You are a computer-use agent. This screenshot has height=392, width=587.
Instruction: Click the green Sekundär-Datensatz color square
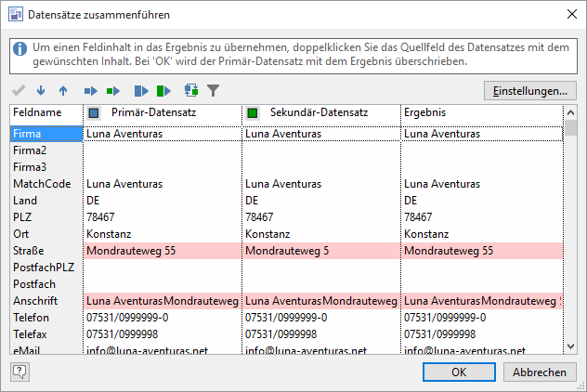(253, 113)
